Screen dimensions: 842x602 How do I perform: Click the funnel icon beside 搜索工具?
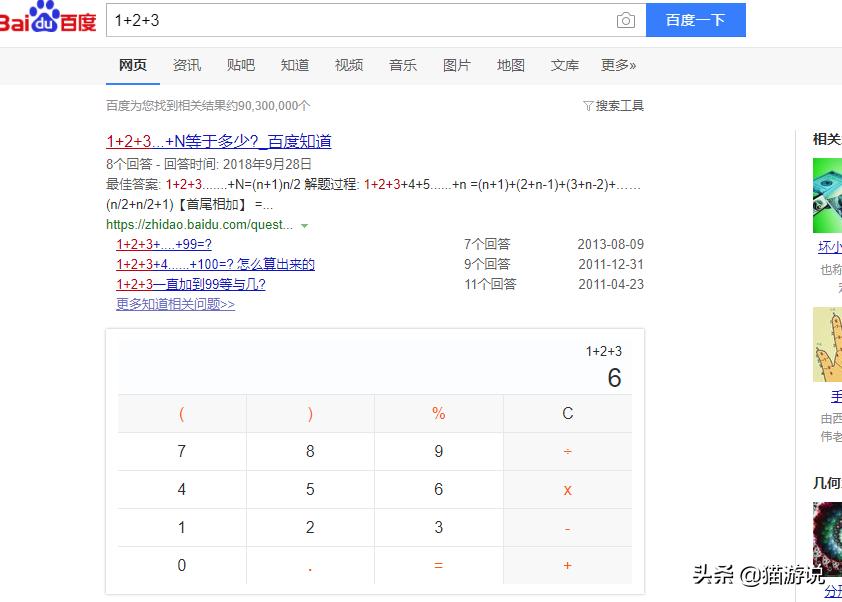click(589, 104)
